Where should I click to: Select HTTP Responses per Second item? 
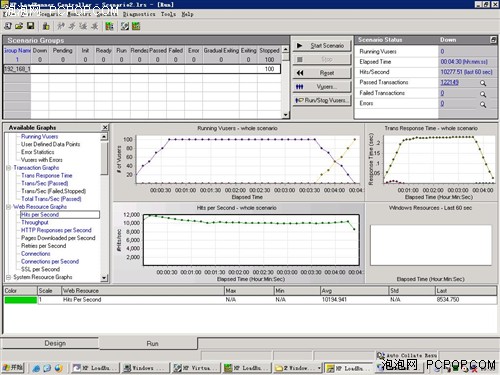click(x=56, y=230)
